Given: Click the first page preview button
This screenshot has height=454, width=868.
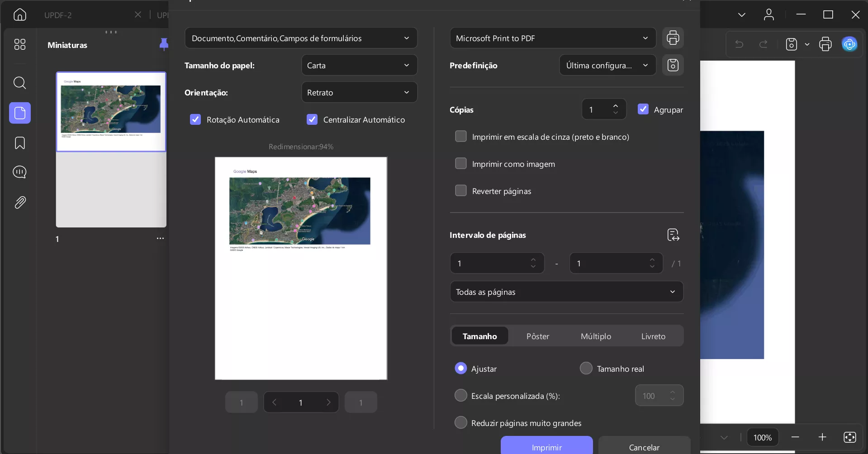Looking at the screenshot, I should 242,402.
